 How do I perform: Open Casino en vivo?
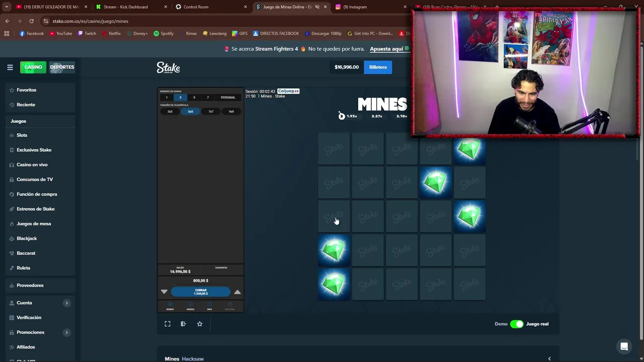point(40,164)
